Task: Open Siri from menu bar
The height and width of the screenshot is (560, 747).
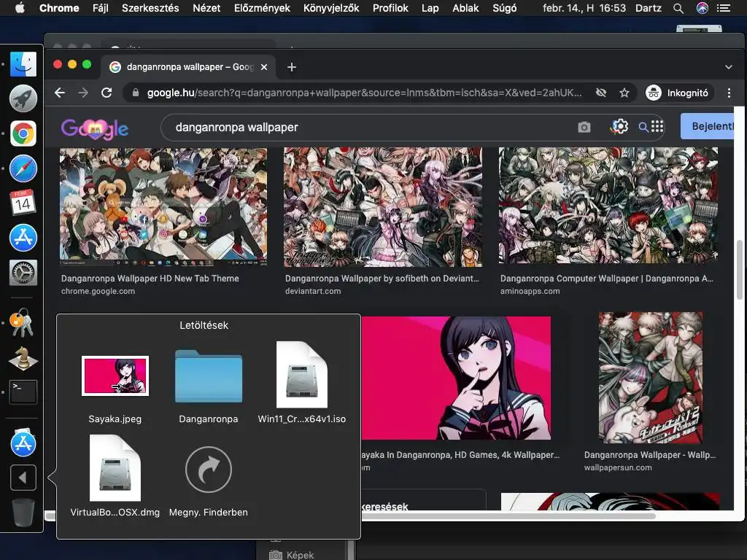Action: [703, 8]
